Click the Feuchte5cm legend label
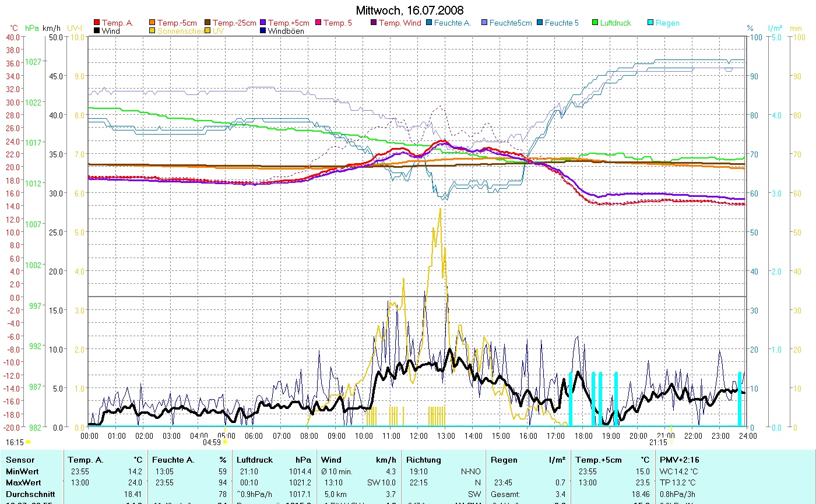816x504 pixels. [x=511, y=23]
